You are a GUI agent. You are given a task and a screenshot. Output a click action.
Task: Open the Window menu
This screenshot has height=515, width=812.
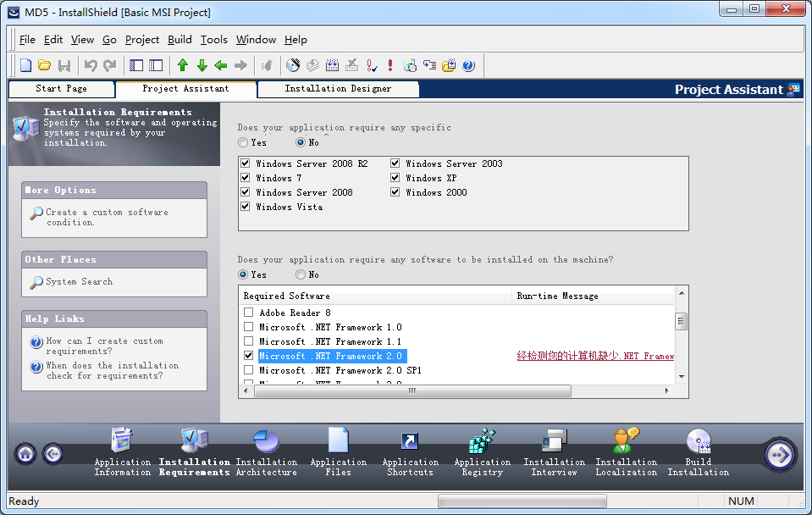pos(256,40)
